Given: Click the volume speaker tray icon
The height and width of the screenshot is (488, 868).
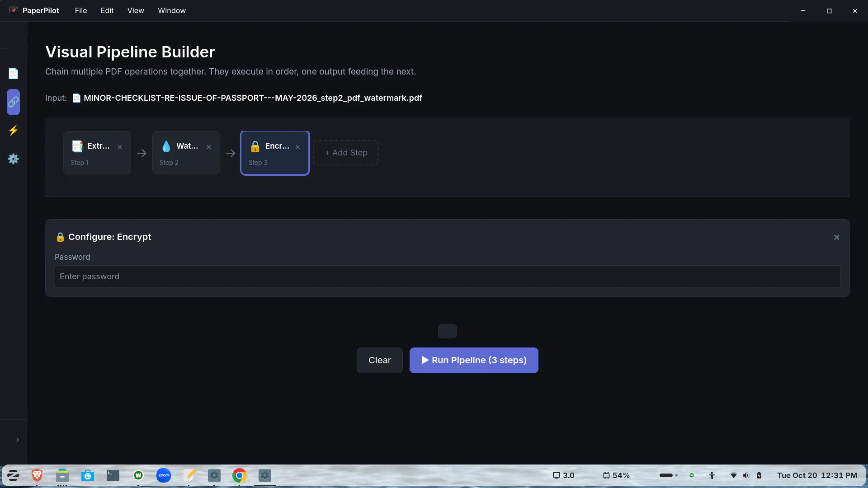Looking at the screenshot, I should pyautogui.click(x=746, y=475).
